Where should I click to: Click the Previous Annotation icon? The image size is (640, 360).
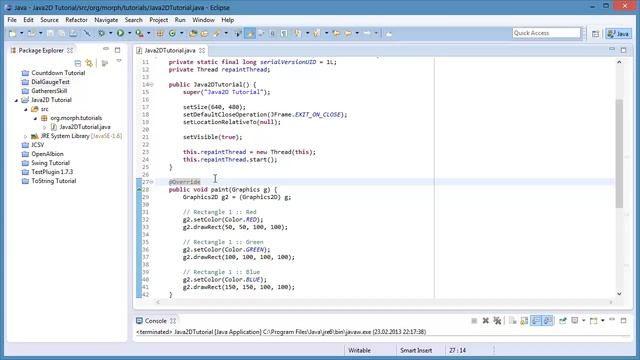click(x=316, y=33)
